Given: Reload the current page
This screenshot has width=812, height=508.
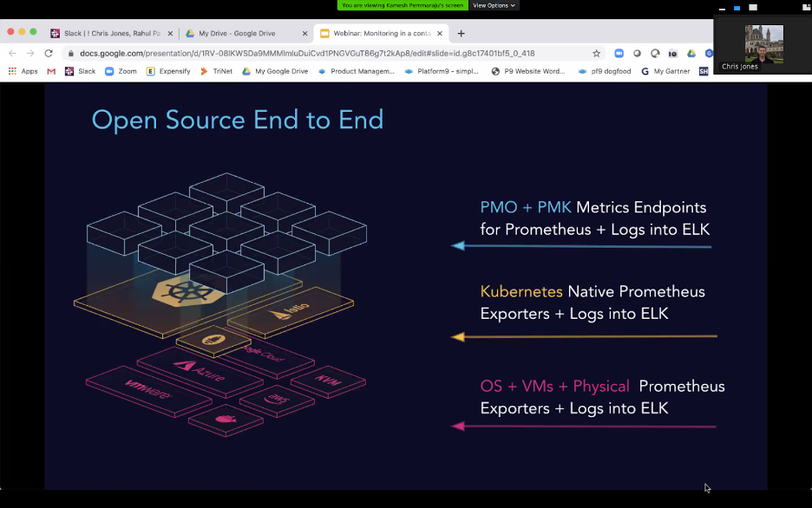Looking at the screenshot, I should [49, 53].
